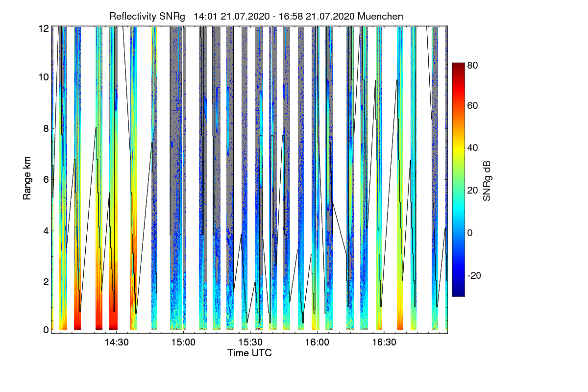The width and height of the screenshot is (588, 392).
Task: Click the 14:30 time tick label
Action: click(x=117, y=342)
